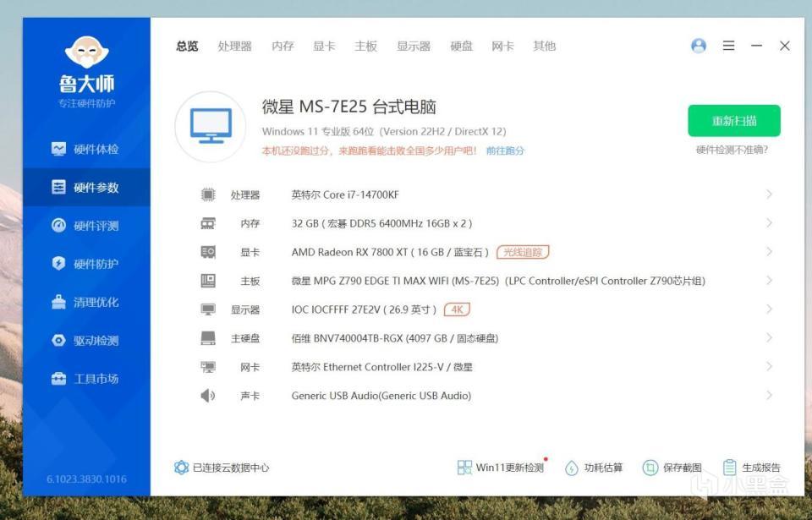The width and height of the screenshot is (812, 520).
Task: Switch to the 总览 tab
Action: pyautogui.click(x=187, y=47)
